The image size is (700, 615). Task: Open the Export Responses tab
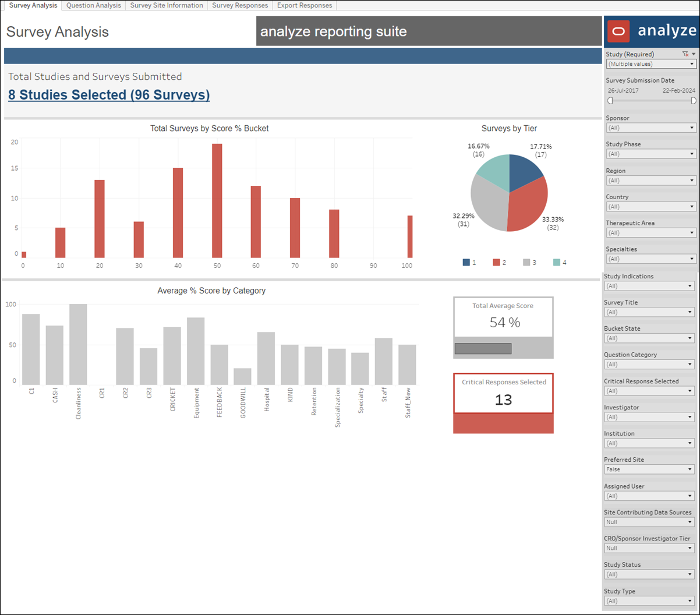click(304, 5)
